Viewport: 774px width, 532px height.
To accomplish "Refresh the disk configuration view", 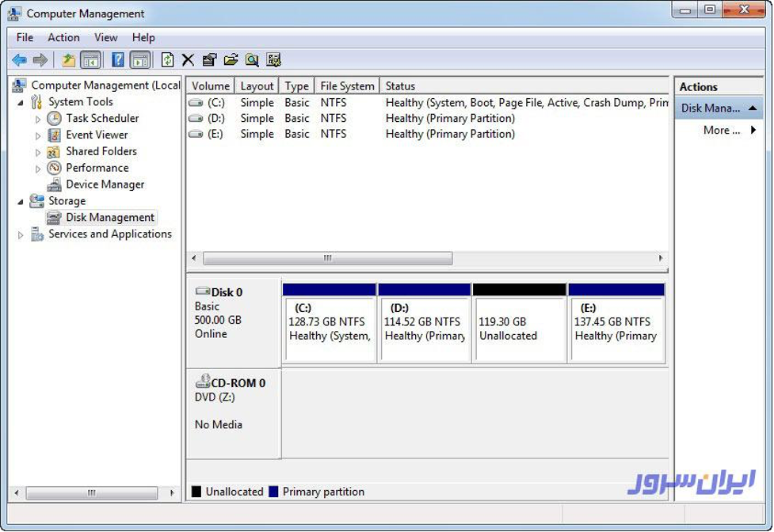I will pos(167,59).
